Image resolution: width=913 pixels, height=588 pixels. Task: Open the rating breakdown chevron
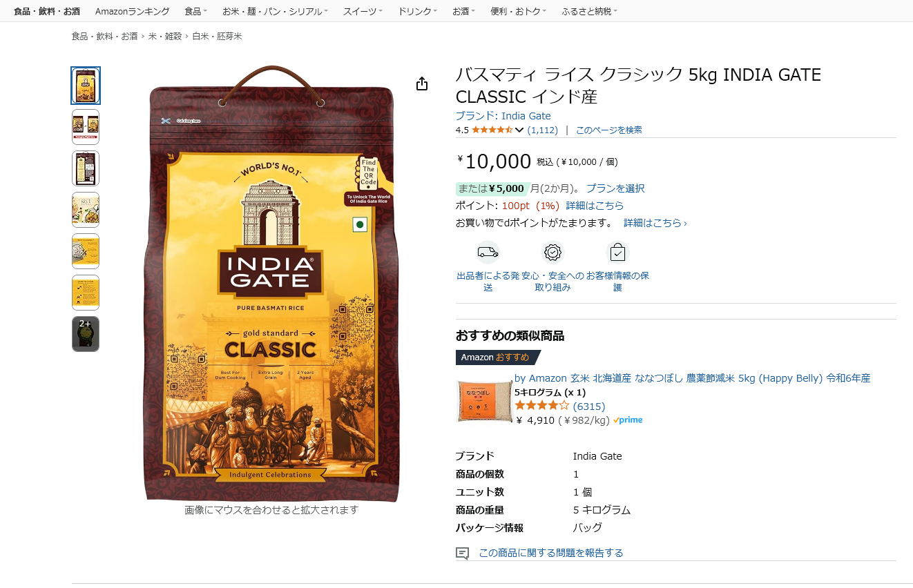[519, 130]
